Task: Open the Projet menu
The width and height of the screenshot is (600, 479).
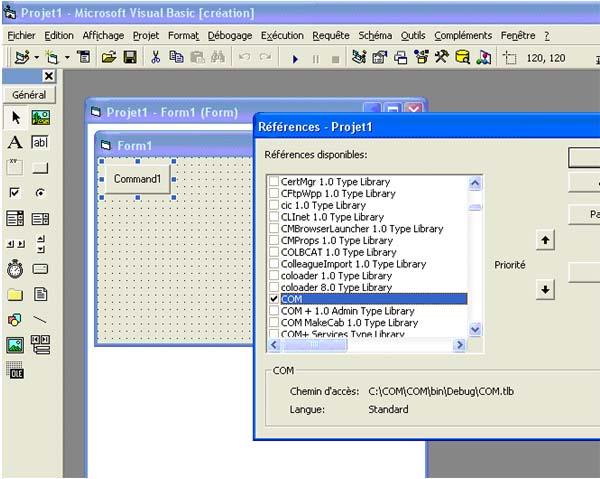Action: pos(146,36)
